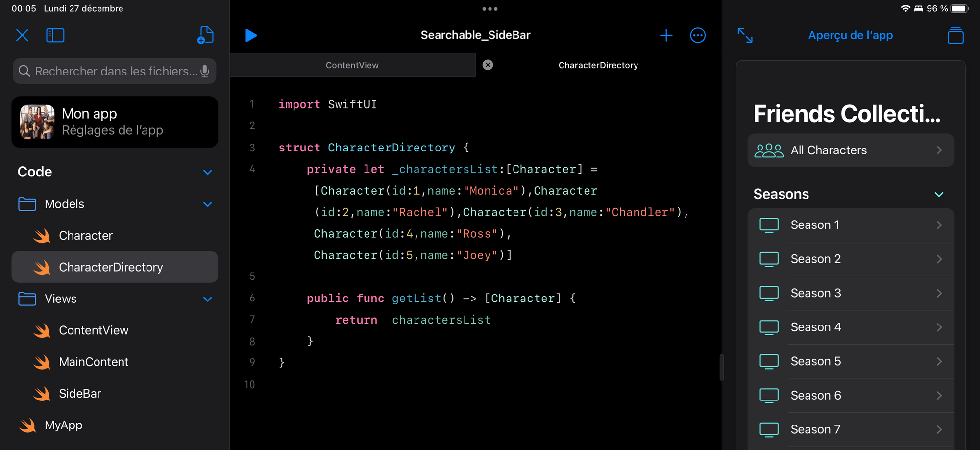Toggle the sidebar visibility icon
Viewport: 980px width, 450px height.
pyautogui.click(x=55, y=35)
